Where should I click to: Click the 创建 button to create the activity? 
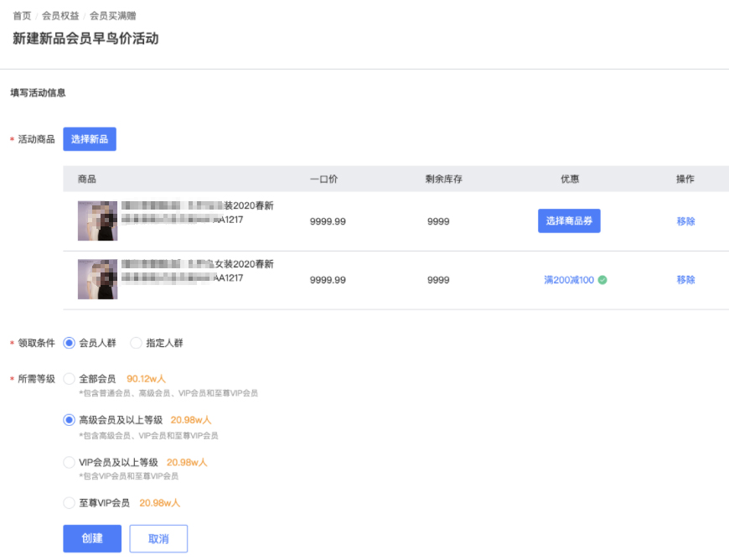click(91, 538)
